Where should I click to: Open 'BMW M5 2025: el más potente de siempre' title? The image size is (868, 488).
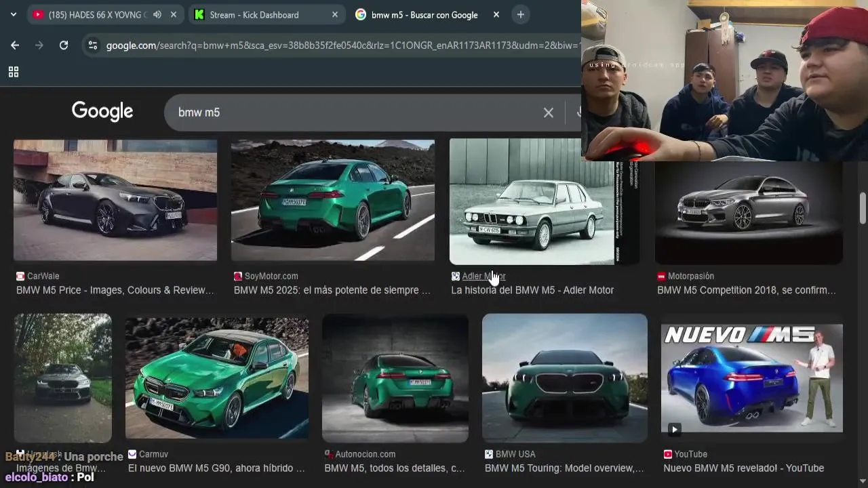pyautogui.click(x=332, y=290)
